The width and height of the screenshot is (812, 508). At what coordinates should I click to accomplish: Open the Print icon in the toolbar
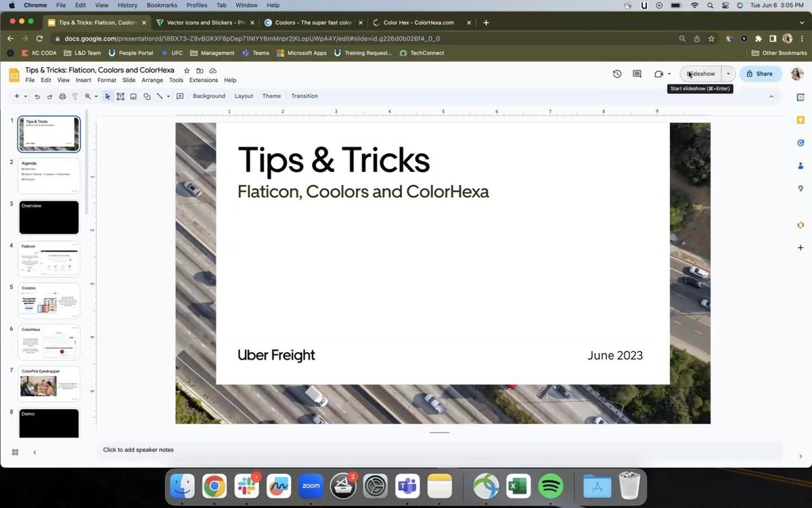coord(63,96)
